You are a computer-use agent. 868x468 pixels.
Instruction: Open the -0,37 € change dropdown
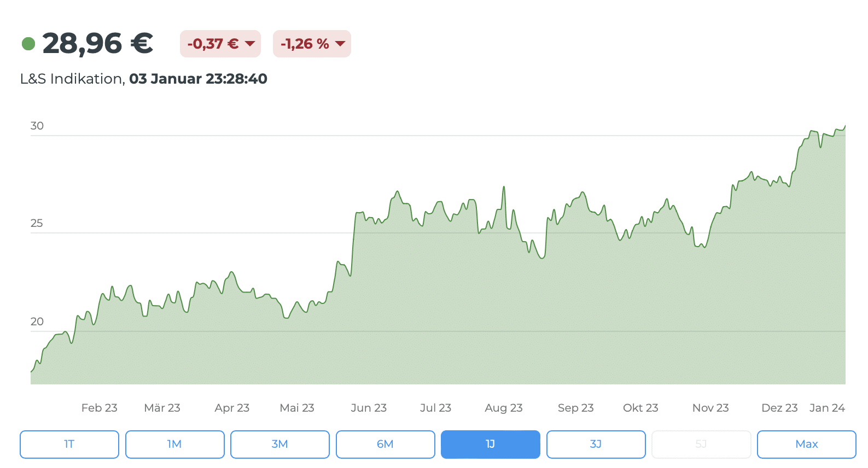click(220, 44)
